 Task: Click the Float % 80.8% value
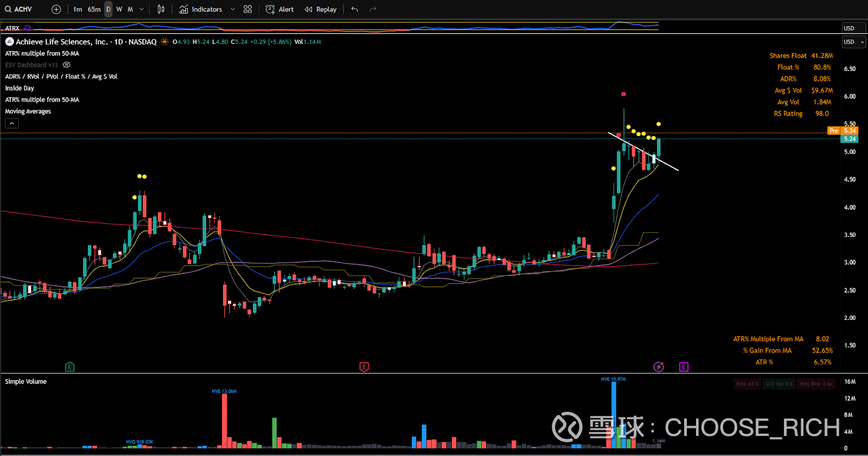click(822, 67)
